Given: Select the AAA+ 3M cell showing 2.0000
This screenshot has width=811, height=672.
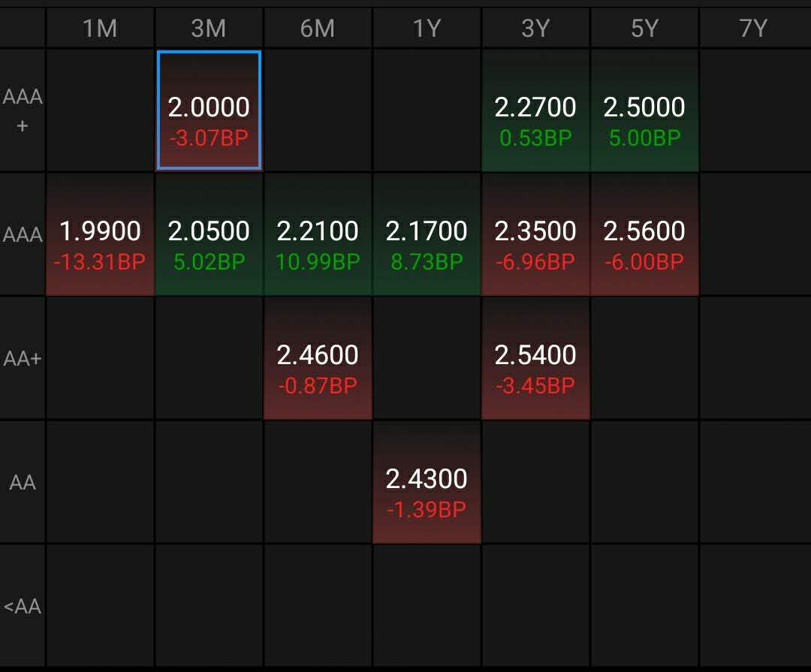Looking at the screenshot, I should [209, 111].
